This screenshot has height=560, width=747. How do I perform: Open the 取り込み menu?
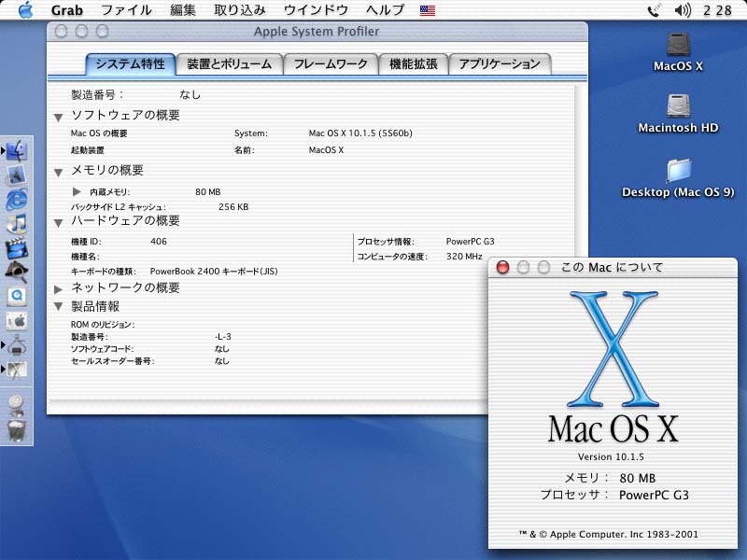tap(240, 10)
